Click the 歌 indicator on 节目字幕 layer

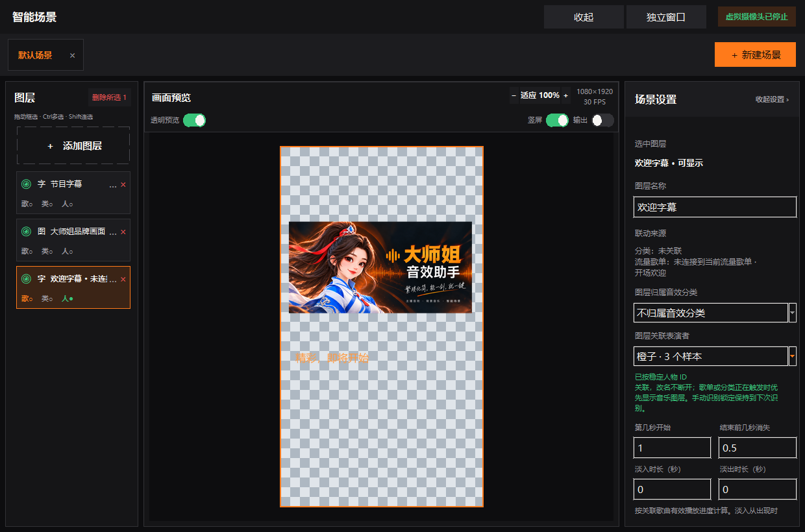click(x=27, y=204)
